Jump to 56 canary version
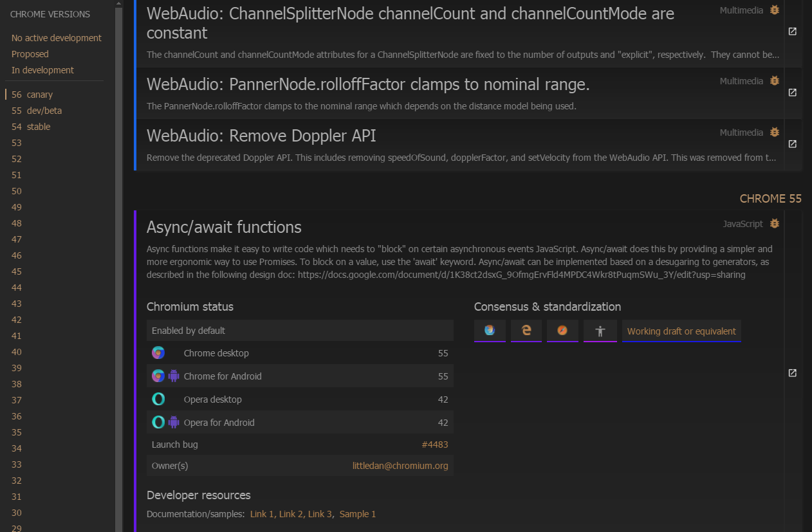The image size is (812, 532). (x=32, y=95)
